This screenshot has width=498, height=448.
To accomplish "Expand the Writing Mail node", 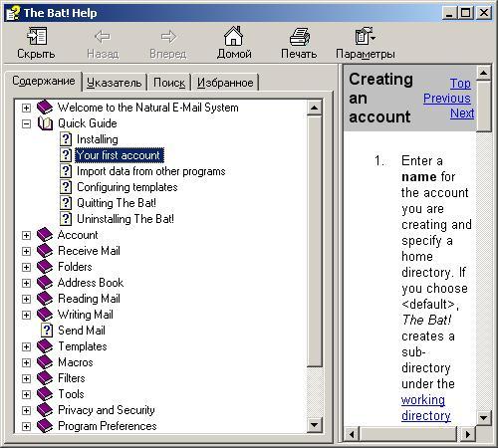I will (26, 315).
